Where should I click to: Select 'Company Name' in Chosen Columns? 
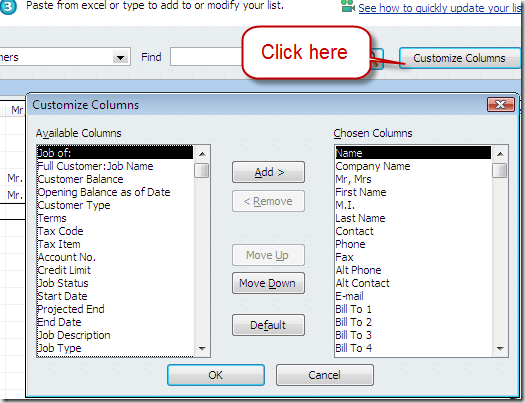(x=373, y=166)
